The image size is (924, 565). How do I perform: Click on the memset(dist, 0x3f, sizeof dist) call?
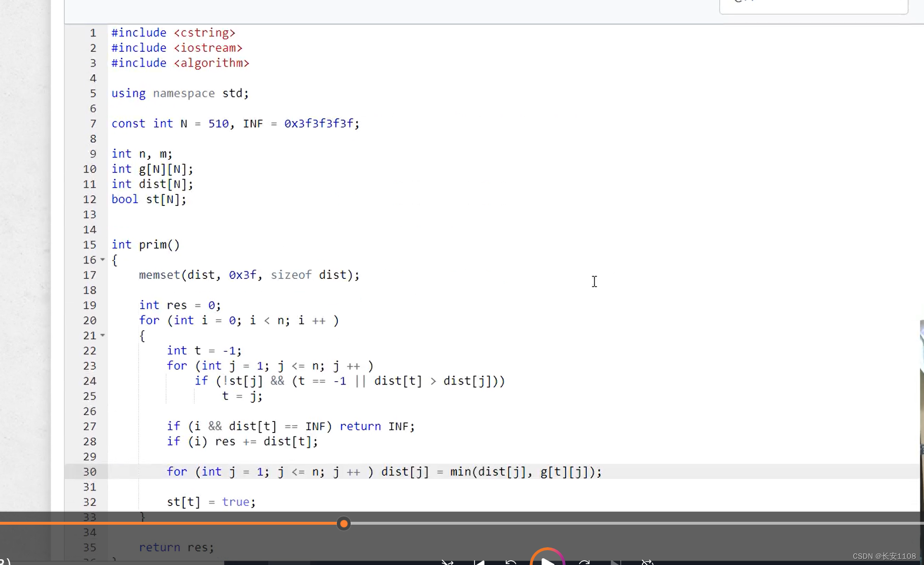point(249,275)
